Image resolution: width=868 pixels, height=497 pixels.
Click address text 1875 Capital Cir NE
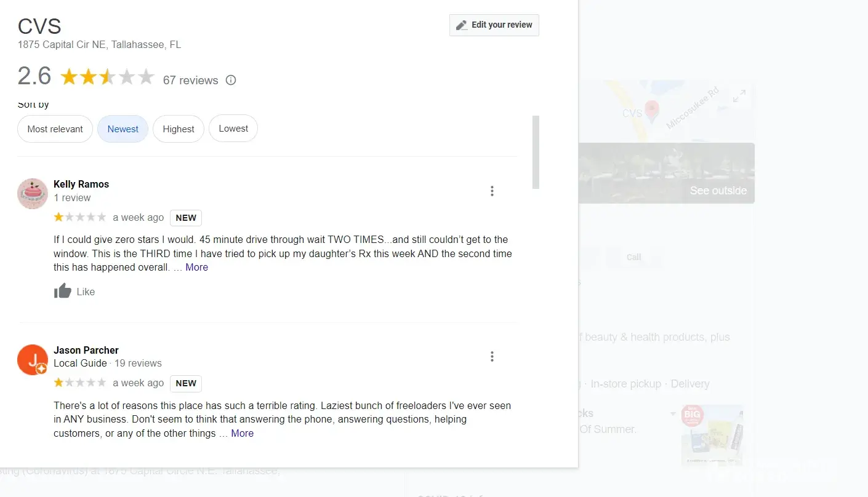100,45
